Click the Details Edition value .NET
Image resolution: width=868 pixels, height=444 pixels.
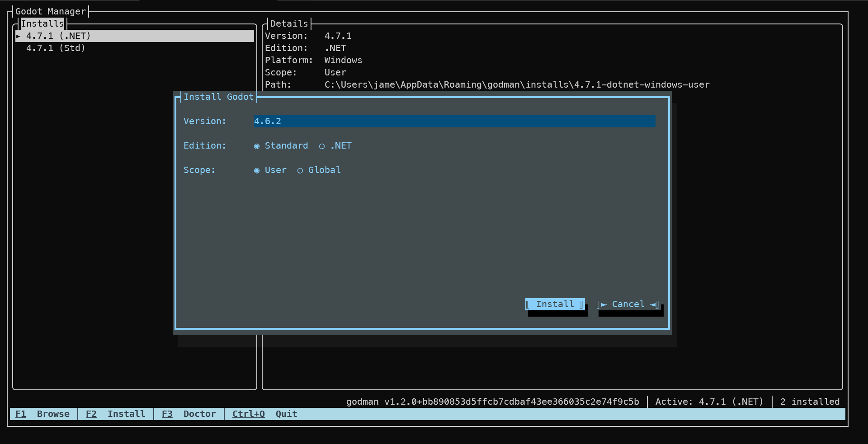click(335, 48)
